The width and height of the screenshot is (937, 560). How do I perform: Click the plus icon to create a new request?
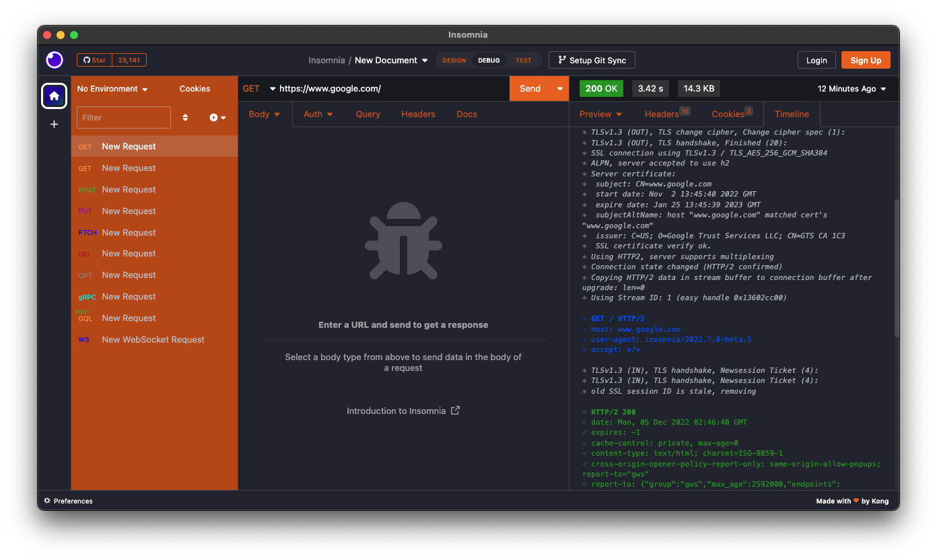(x=214, y=116)
